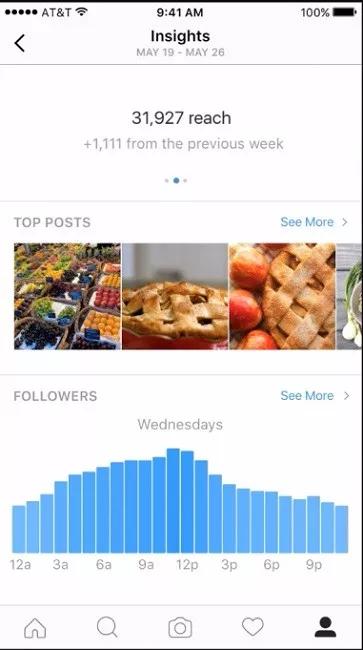Open the fruit market post thumbnail
This screenshot has height=650, width=363.
click(x=68, y=296)
